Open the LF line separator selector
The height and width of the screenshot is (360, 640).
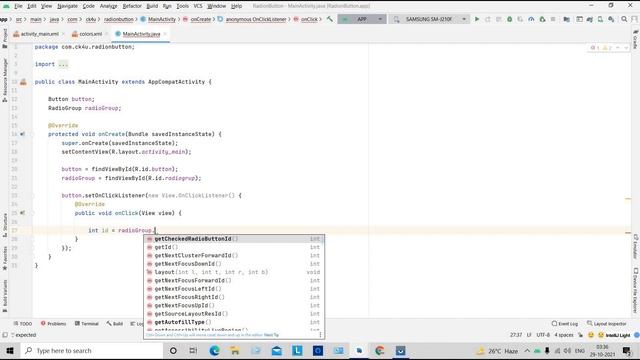[529, 335]
